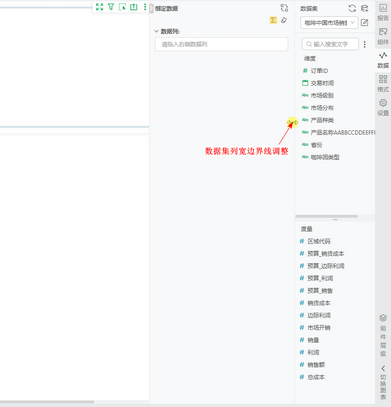Screen dimensions: 391x407
Task: Click the 切换图表 switch chart button
Action: 383,382
